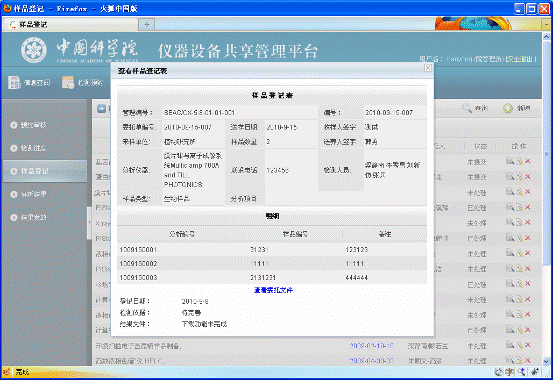Click the magnifier search icon above table

(467, 108)
